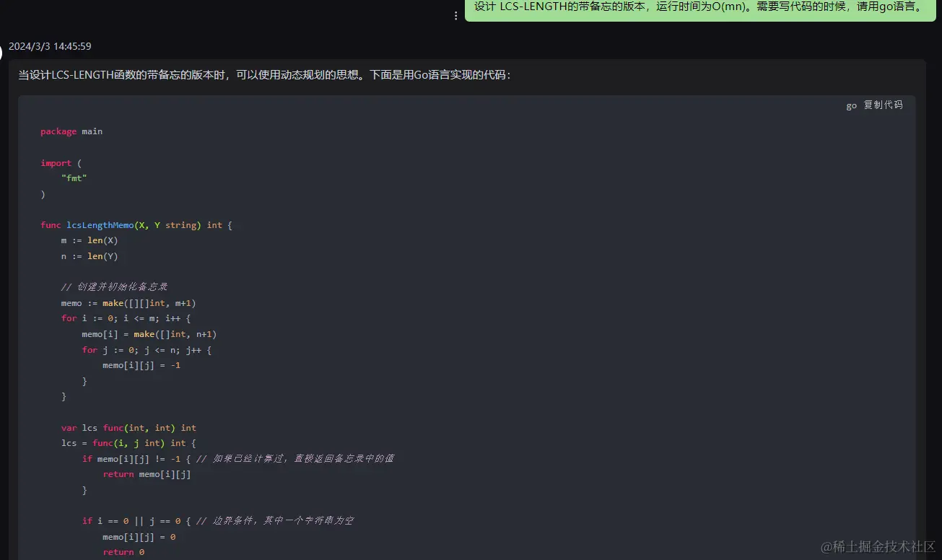Click the line "memo[i] = make([]int, n+1)"

pyautogui.click(x=149, y=334)
